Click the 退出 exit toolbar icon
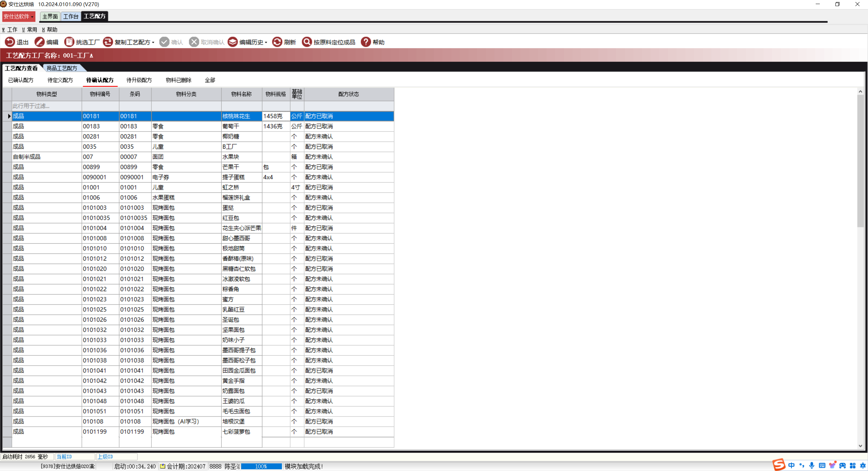868x471 pixels. (x=10, y=42)
